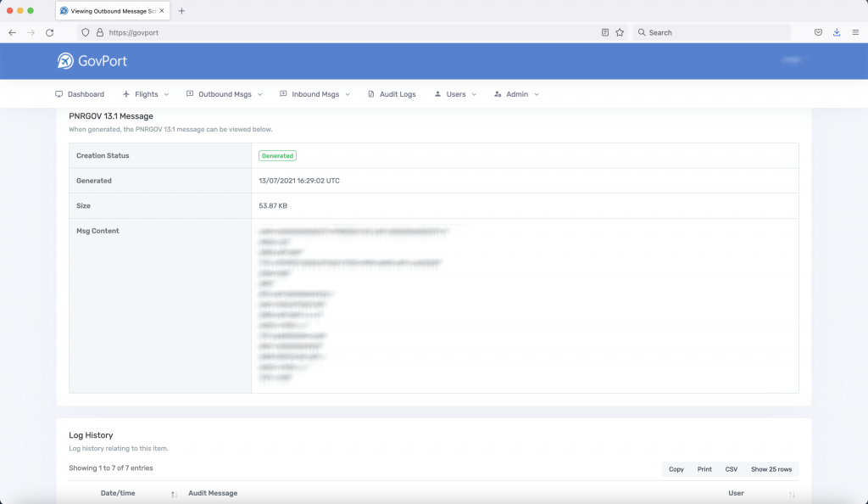The width and height of the screenshot is (868, 504).
Task: Open the Users dropdown menu
Action: [x=455, y=94]
